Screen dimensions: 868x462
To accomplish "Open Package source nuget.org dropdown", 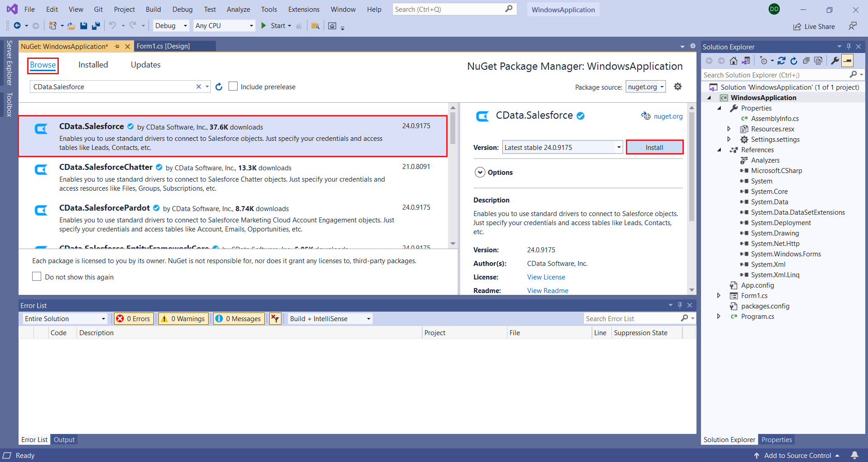I will (646, 87).
